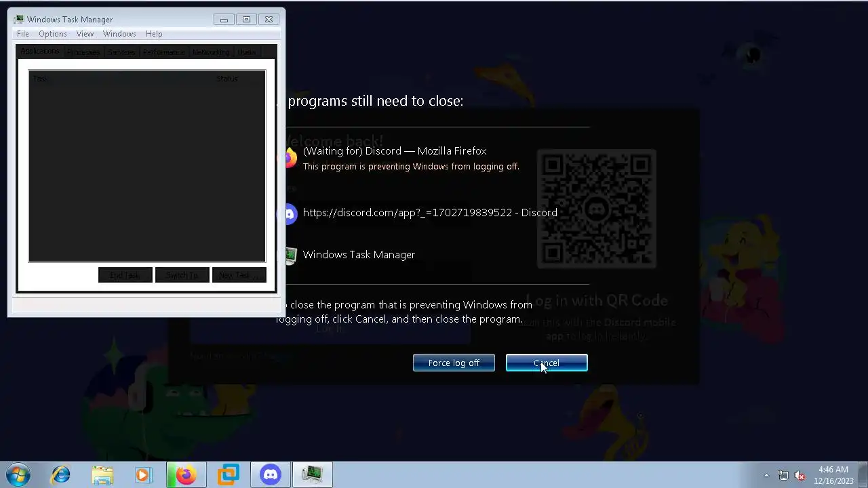Open the View menu in Task Manager
The width and height of the screenshot is (868, 488).
85,34
